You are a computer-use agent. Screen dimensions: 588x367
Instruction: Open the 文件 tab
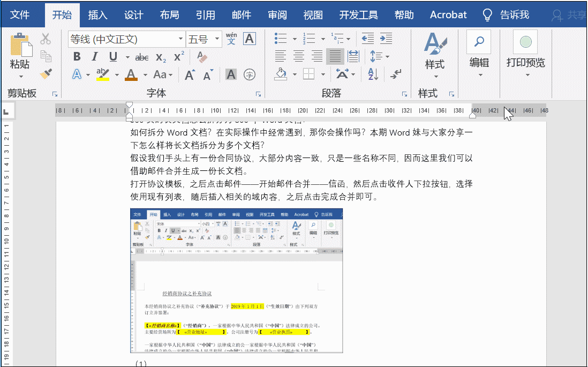[20, 14]
